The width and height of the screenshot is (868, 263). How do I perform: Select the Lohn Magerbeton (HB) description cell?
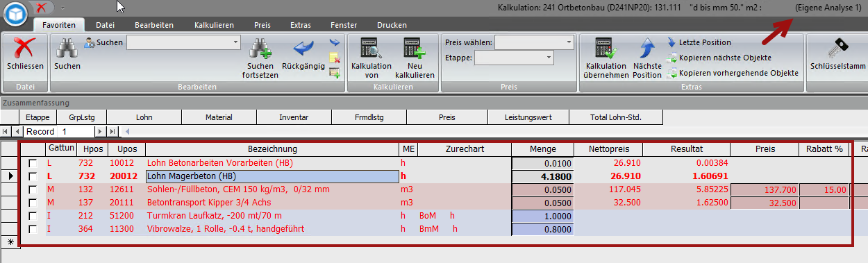click(272, 176)
